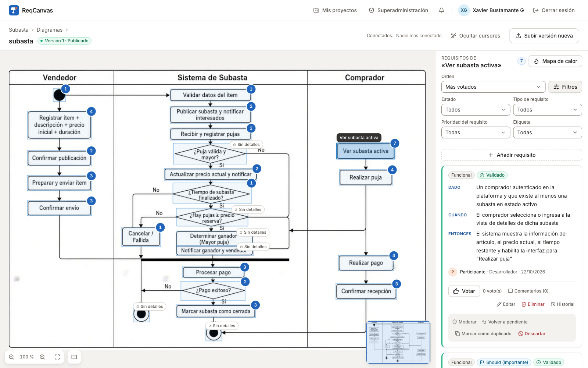Click Cerrar sesión link
This screenshot has height=368, width=588.
point(554,10)
